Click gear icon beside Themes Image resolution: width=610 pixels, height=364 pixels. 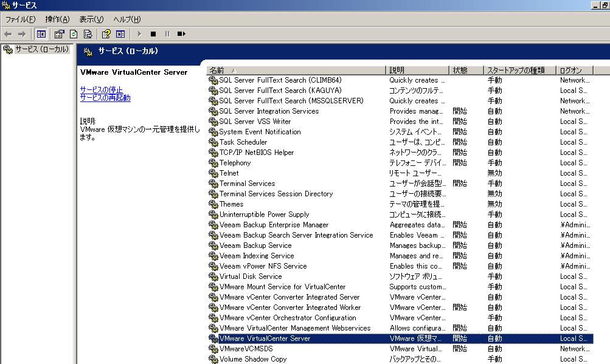pyautogui.click(x=213, y=204)
